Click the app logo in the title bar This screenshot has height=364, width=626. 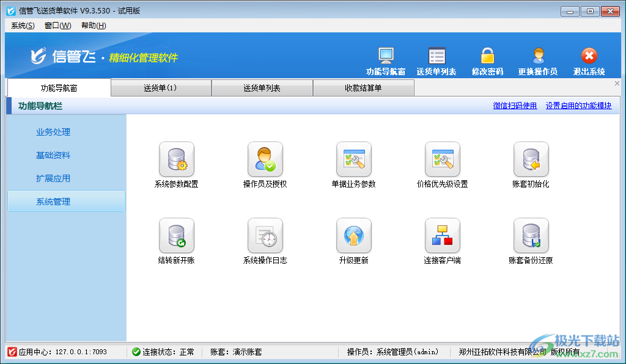11,11
